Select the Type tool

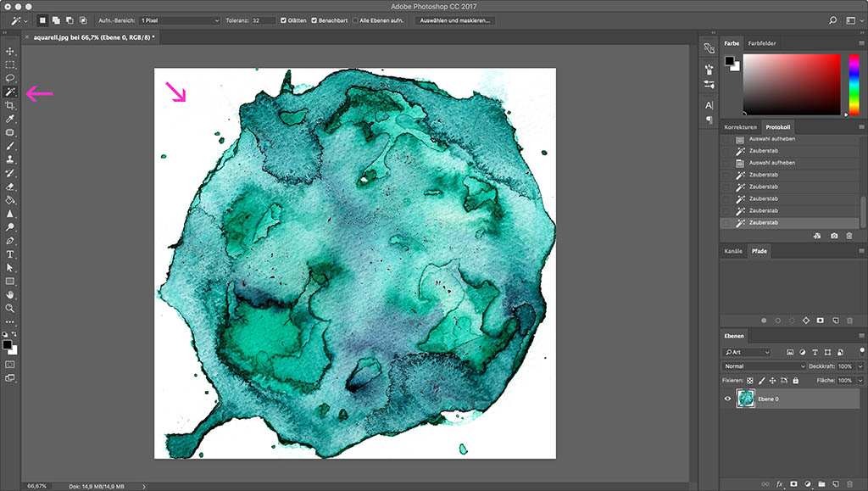click(10, 254)
